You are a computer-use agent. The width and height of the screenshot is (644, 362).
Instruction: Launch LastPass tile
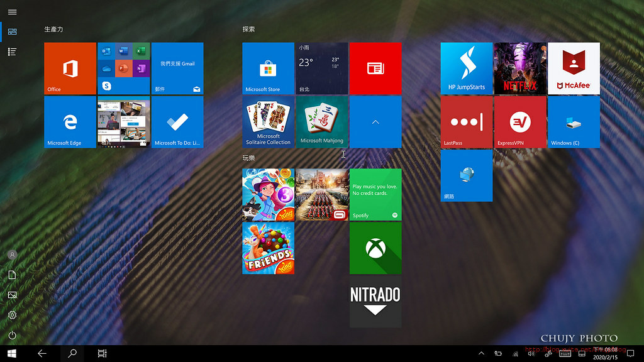point(467,122)
